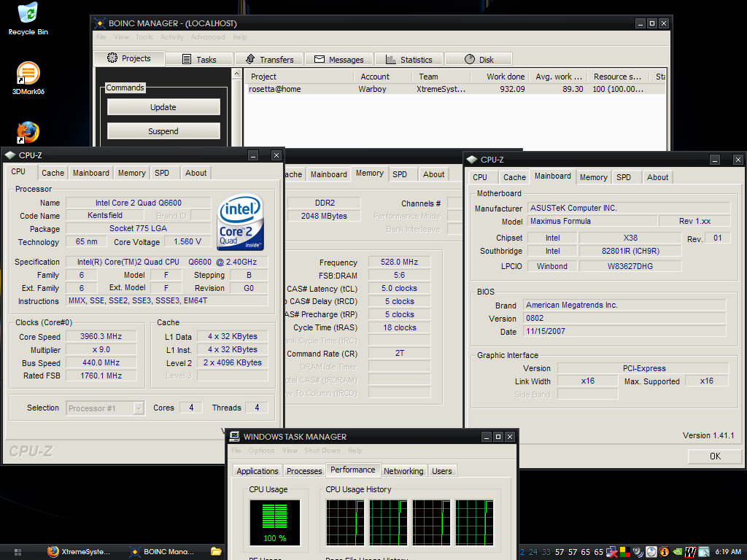Click the Suspend button in BOINC Commands
Screen dimensions: 747x560
[x=163, y=131]
